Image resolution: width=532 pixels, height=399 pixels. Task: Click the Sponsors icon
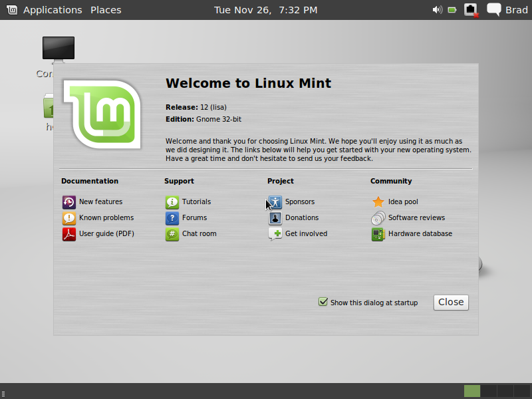pyautogui.click(x=275, y=202)
